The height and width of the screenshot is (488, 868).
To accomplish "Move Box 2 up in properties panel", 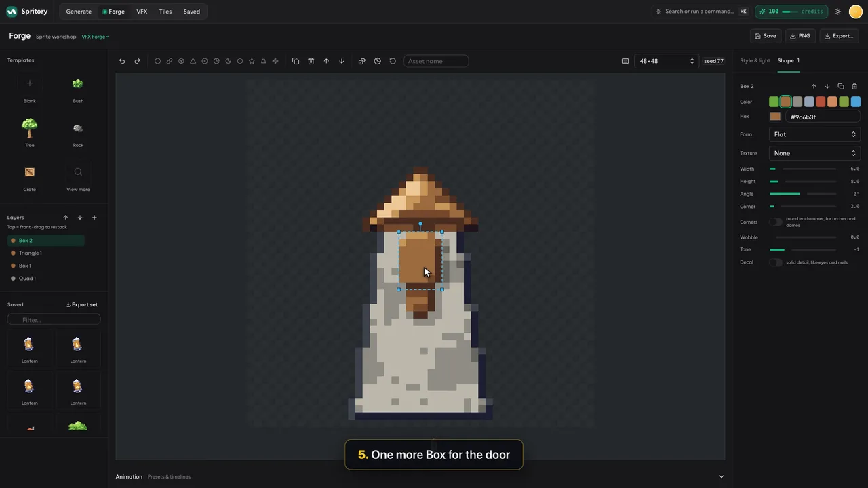I will coord(814,87).
